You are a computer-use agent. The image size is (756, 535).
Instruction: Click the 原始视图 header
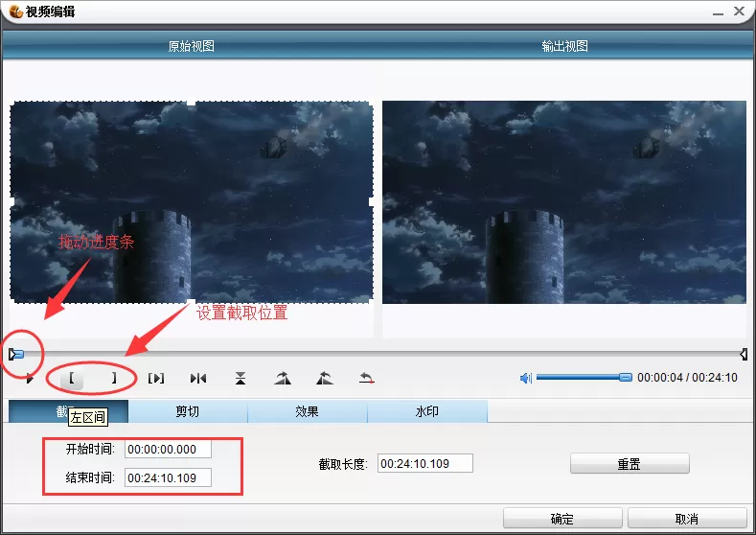pos(192,46)
